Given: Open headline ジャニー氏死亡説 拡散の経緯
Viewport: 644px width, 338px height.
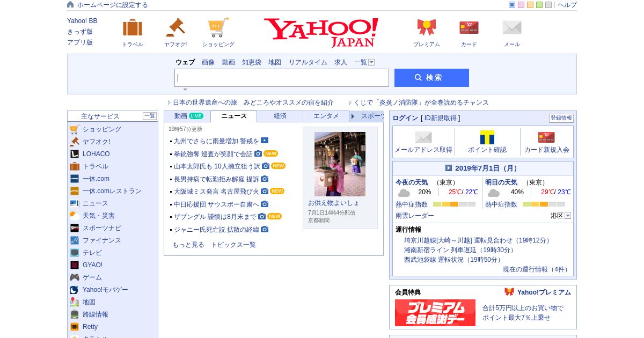Looking at the screenshot, I should [216, 230].
